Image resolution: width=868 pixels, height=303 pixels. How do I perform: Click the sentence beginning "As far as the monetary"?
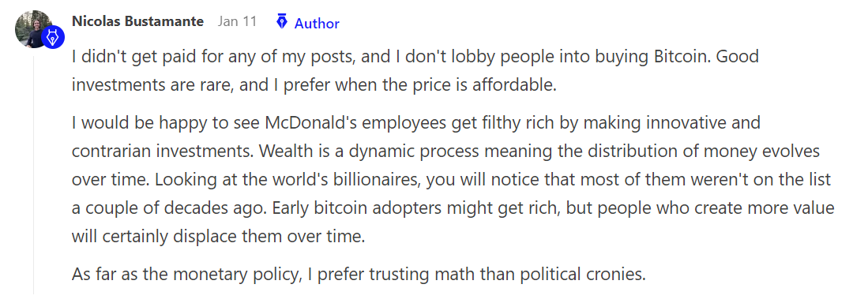point(359,275)
